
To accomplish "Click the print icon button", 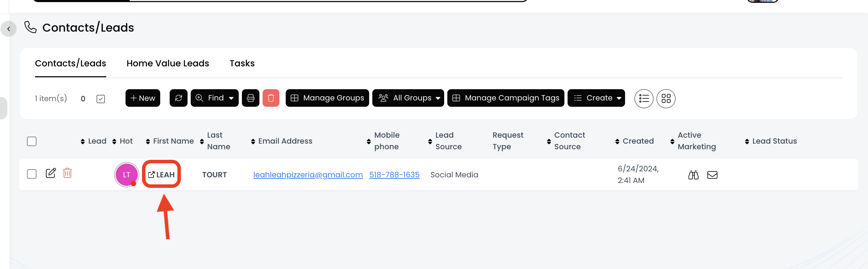I will pyautogui.click(x=251, y=98).
